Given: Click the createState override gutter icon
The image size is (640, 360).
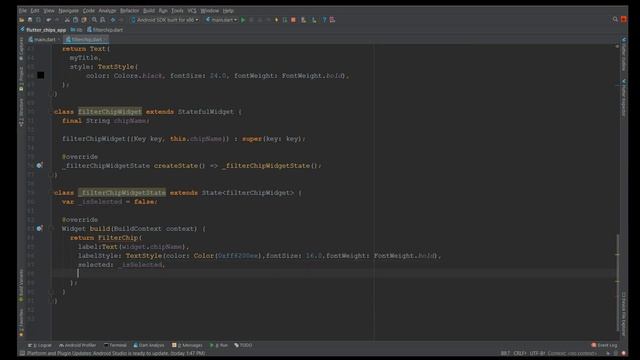Looking at the screenshot, I should [40, 165].
